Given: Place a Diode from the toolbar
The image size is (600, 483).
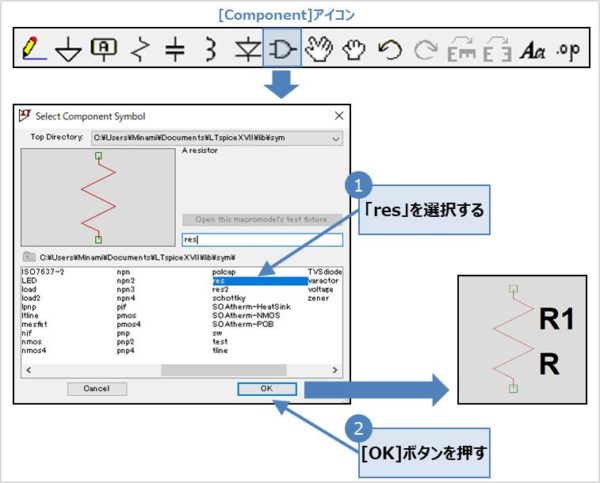Looking at the screenshot, I should (248, 49).
